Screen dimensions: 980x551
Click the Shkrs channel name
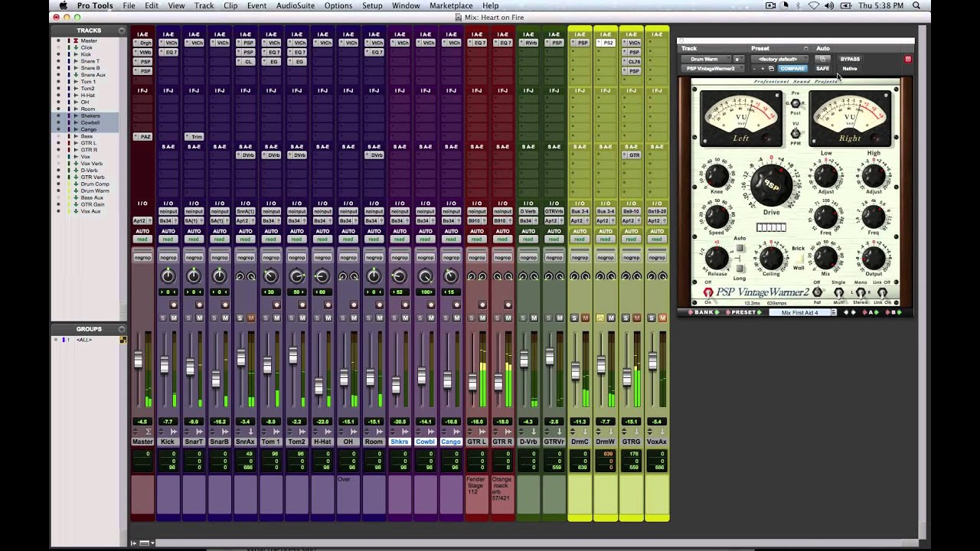pos(400,442)
